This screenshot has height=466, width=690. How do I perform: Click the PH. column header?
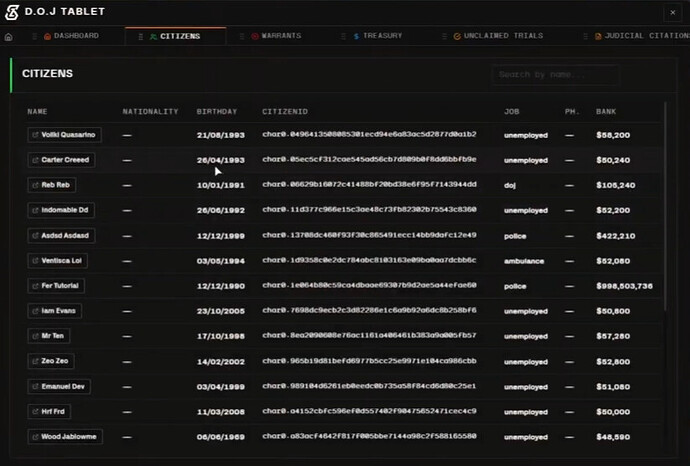coord(572,112)
